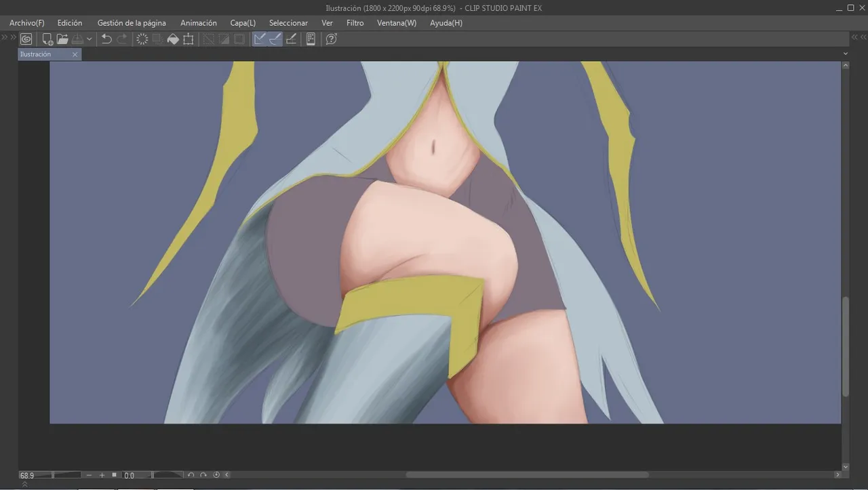Viewport: 868px width, 490px height.
Task: Click the vertical scroll up arrow
Action: [x=846, y=66]
